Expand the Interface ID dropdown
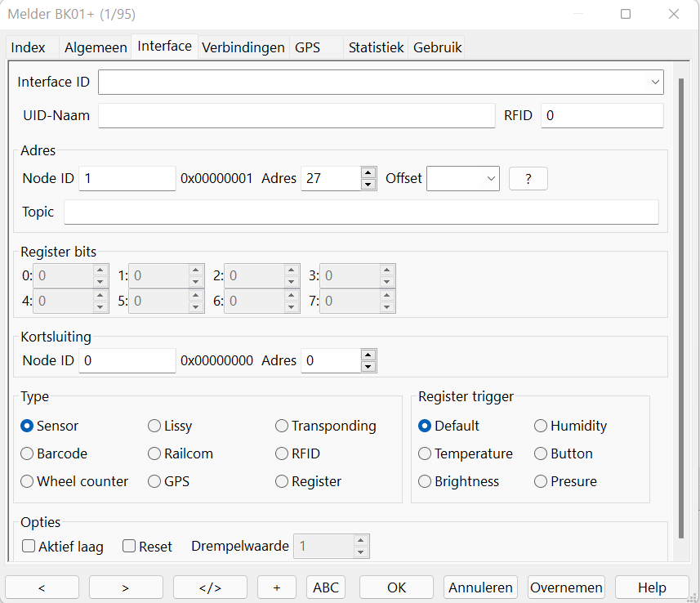Screen dimensions: 700x603 click(655, 83)
